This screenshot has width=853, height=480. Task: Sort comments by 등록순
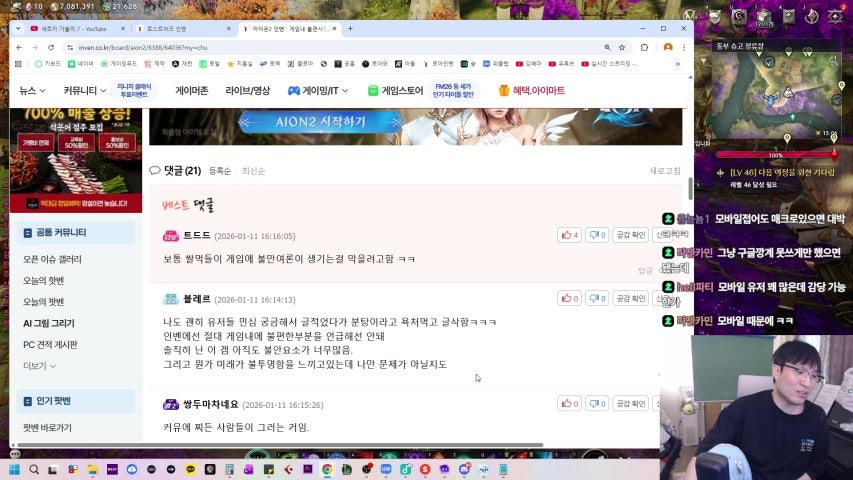220,171
